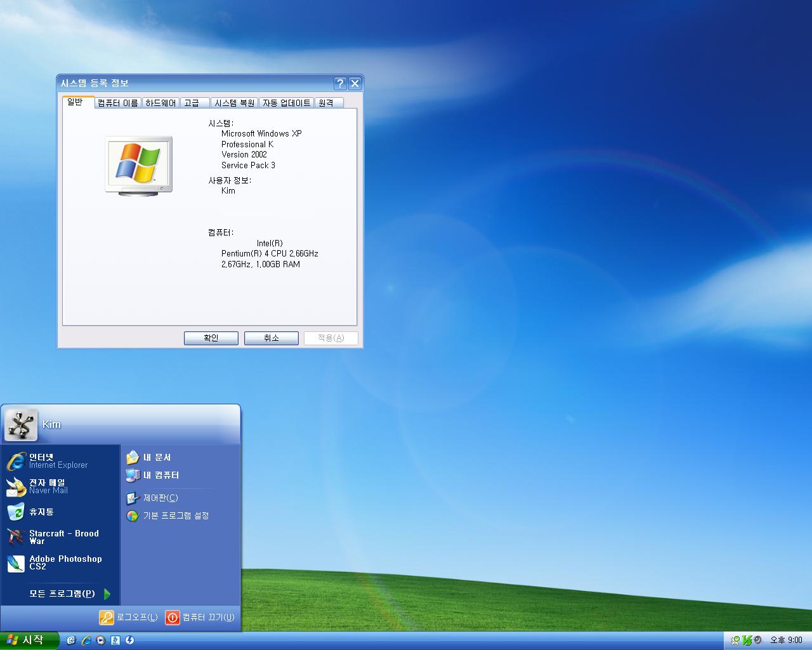Expand 모든 프로그램(P) list
This screenshot has width=812, height=650.
(x=70, y=594)
